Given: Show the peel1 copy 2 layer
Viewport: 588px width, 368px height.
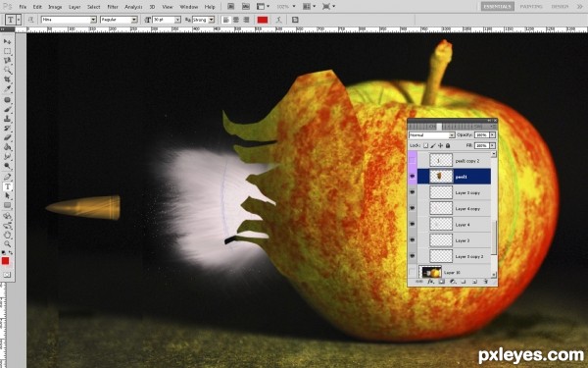Looking at the screenshot, I should [x=413, y=160].
